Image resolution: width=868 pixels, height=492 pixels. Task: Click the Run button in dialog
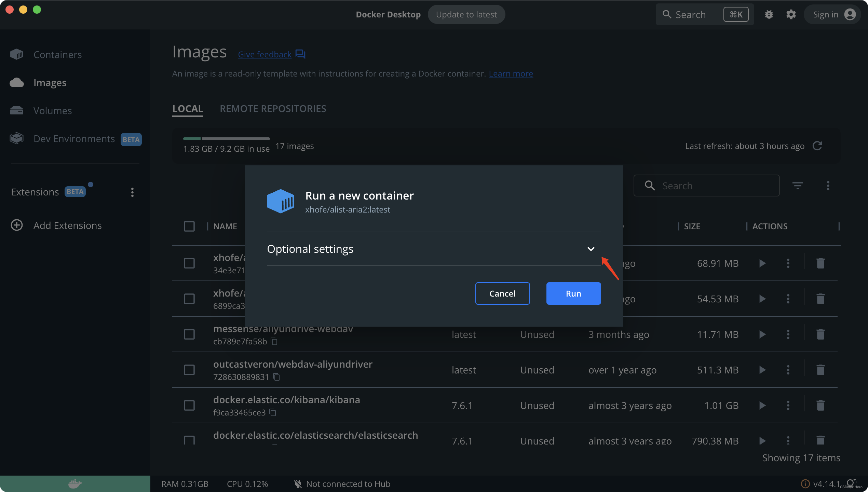(x=573, y=293)
